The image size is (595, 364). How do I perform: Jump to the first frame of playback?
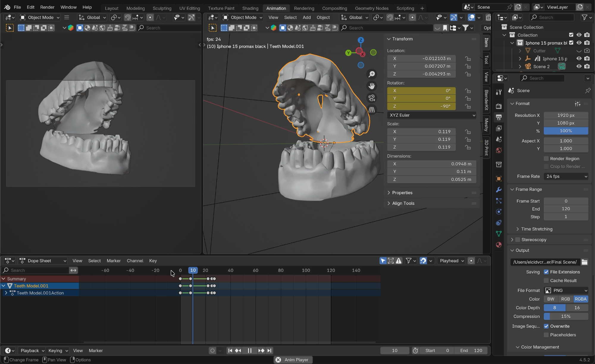230,351
